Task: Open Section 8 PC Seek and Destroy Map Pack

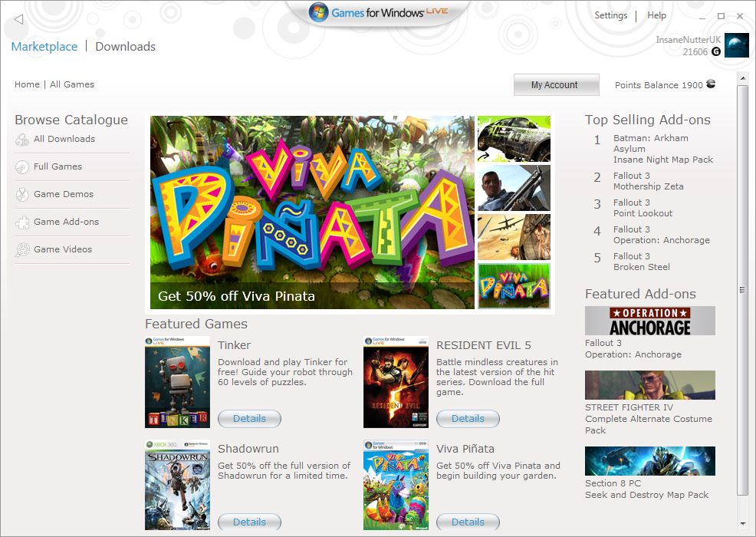Action: [x=646, y=489]
